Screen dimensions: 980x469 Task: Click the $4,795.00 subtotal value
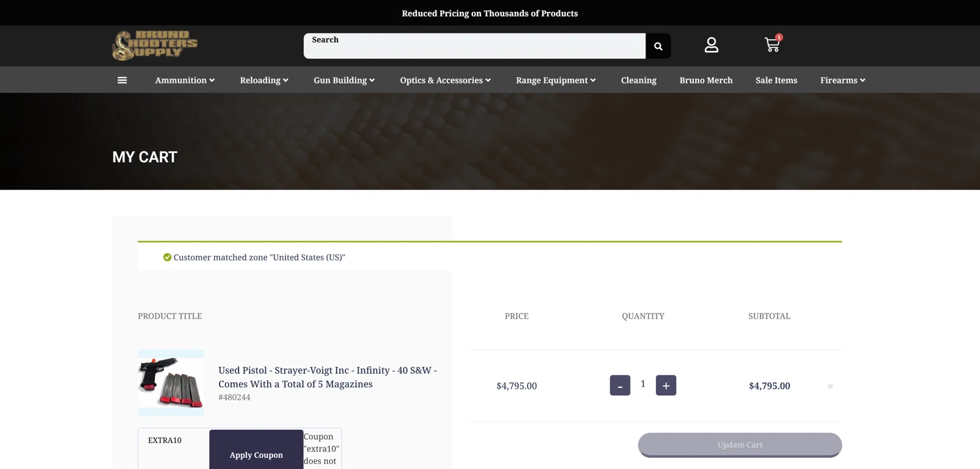[x=770, y=386]
